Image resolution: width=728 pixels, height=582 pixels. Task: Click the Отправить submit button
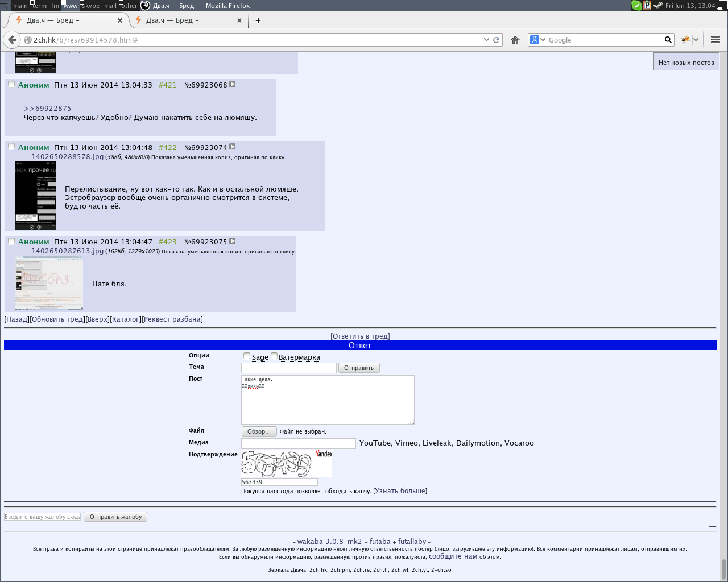click(359, 368)
